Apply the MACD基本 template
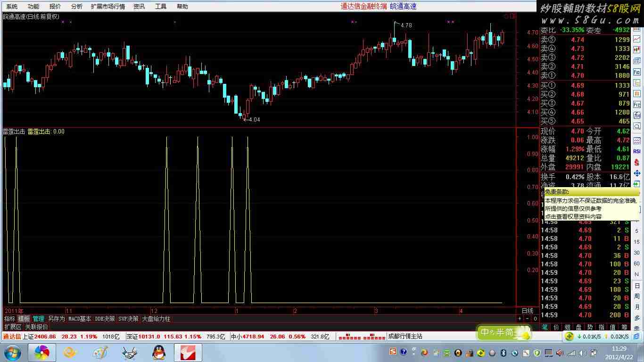644x362 pixels. [80, 319]
